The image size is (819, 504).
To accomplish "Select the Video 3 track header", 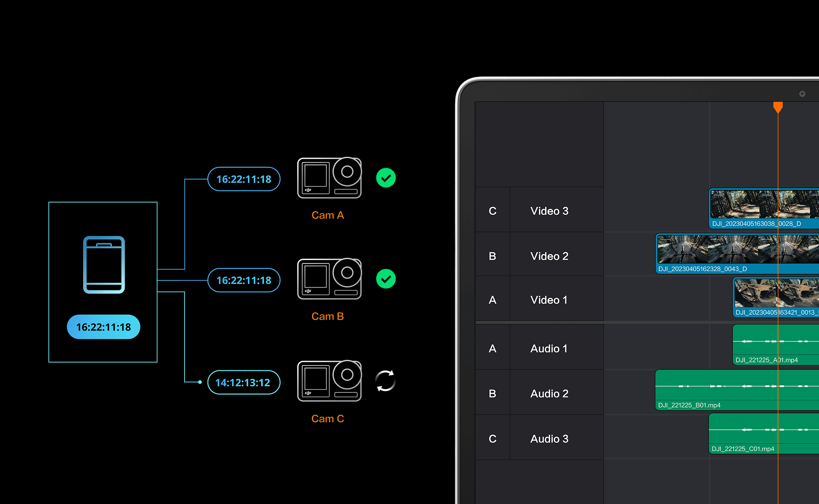I will point(549,211).
